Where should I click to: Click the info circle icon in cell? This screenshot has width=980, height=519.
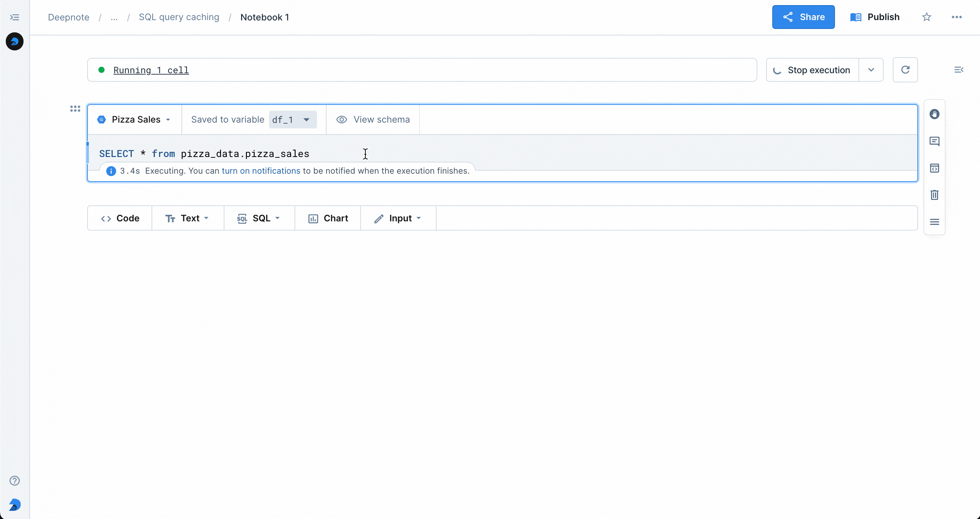(x=111, y=170)
